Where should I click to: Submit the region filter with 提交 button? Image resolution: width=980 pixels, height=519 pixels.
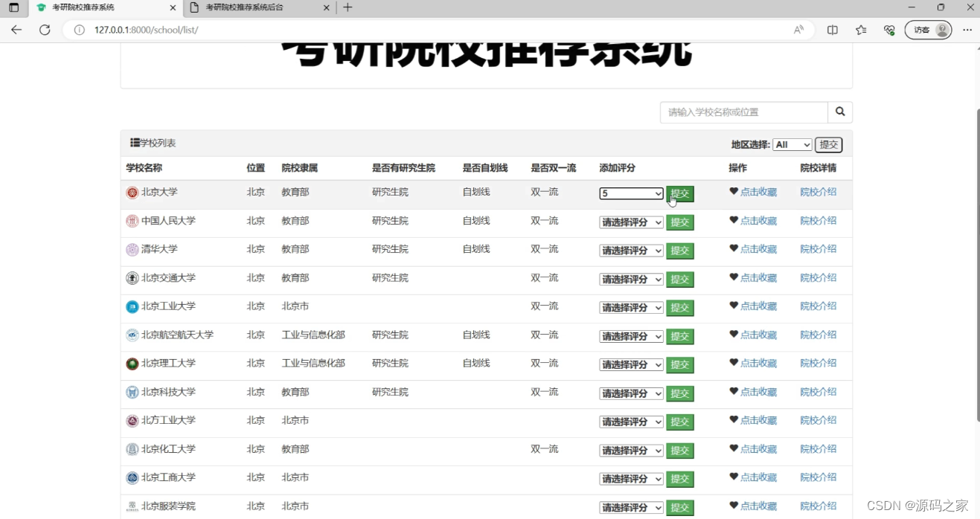[828, 145]
